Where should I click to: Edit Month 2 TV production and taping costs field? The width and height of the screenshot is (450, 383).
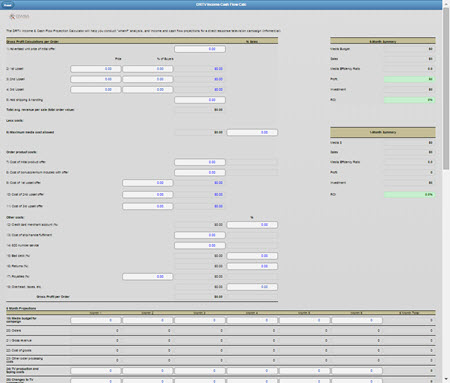coord(148,371)
